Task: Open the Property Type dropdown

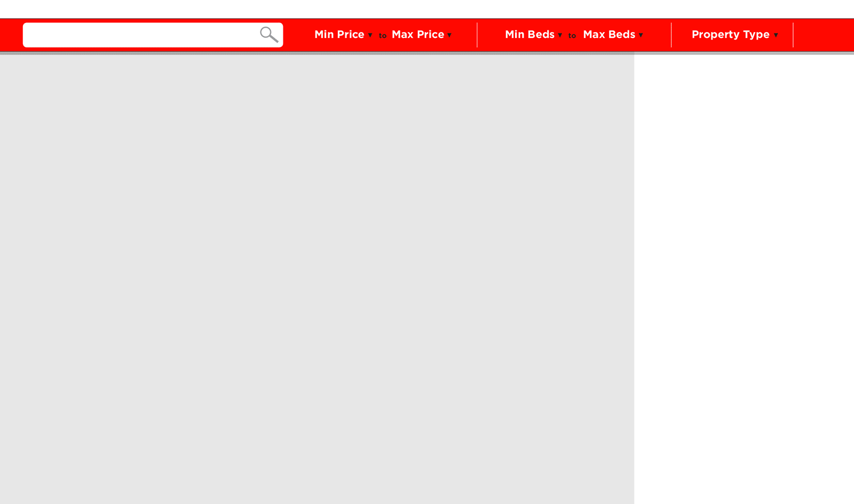Action: [x=734, y=35]
